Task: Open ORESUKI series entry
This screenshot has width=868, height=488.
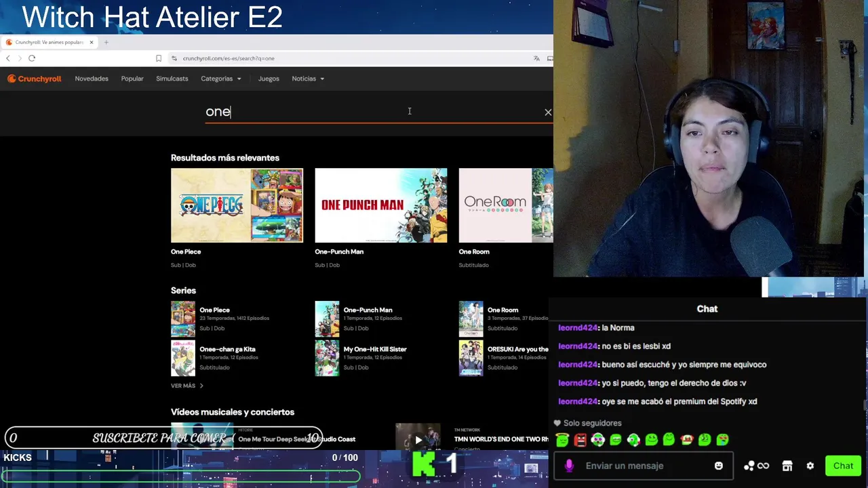Action: [x=518, y=349]
